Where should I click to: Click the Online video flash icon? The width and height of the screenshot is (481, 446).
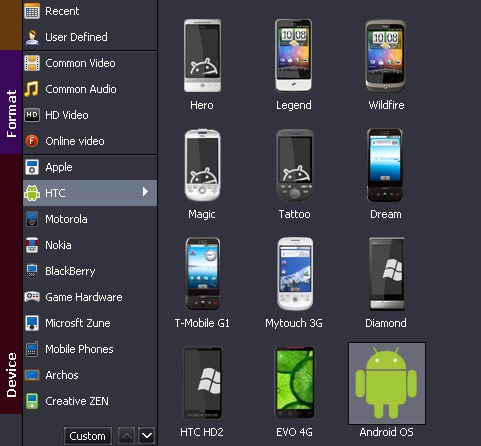coord(32,141)
